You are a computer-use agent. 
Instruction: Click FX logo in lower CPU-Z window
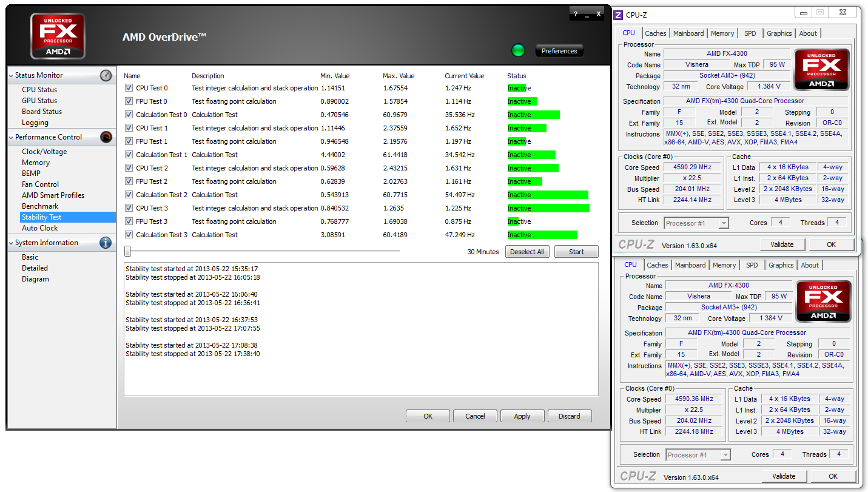[824, 302]
